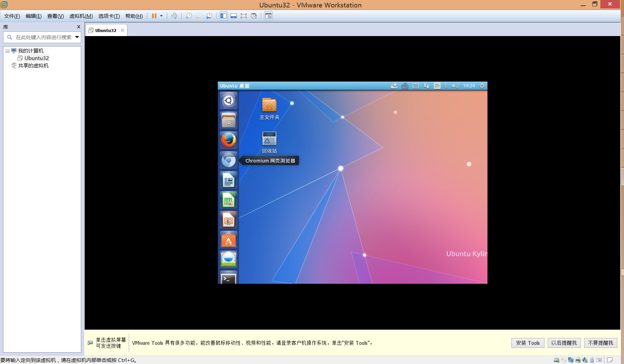Click the network adapter status icon

(x=571, y=360)
